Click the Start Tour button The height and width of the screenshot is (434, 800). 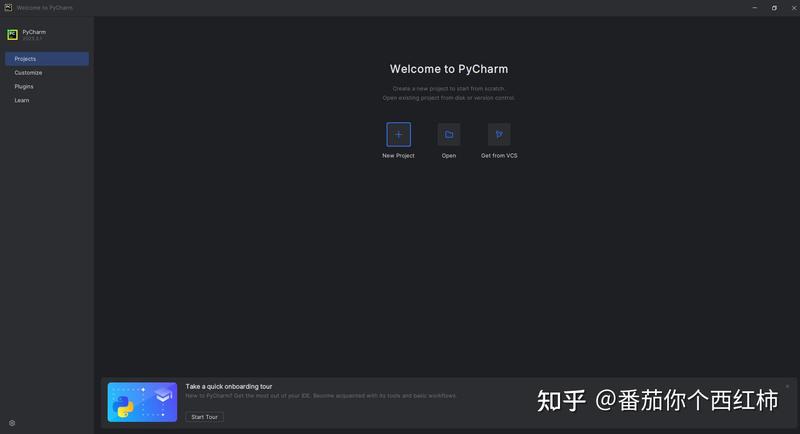[x=205, y=417]
